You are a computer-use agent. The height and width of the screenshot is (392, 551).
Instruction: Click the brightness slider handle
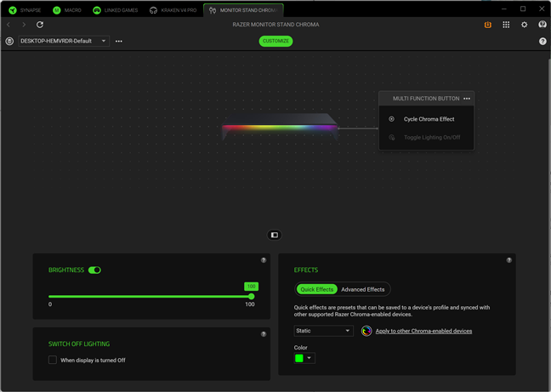251,297
